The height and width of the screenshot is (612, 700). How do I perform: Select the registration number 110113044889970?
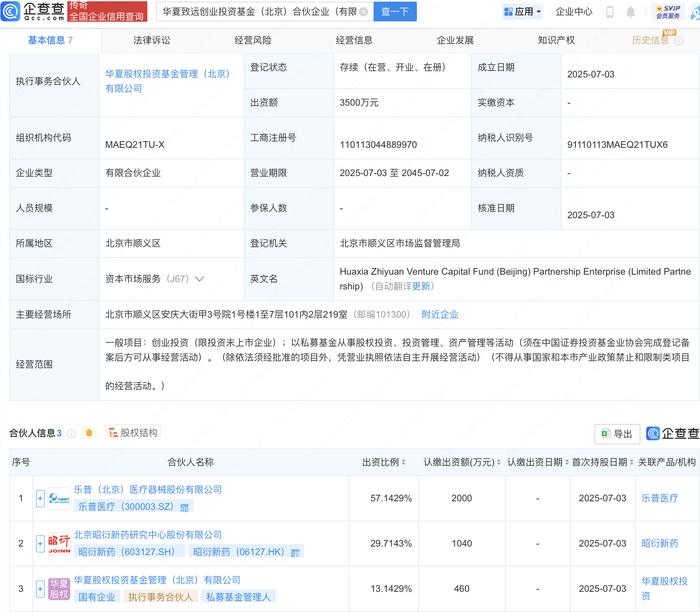(x=378, y=145)
